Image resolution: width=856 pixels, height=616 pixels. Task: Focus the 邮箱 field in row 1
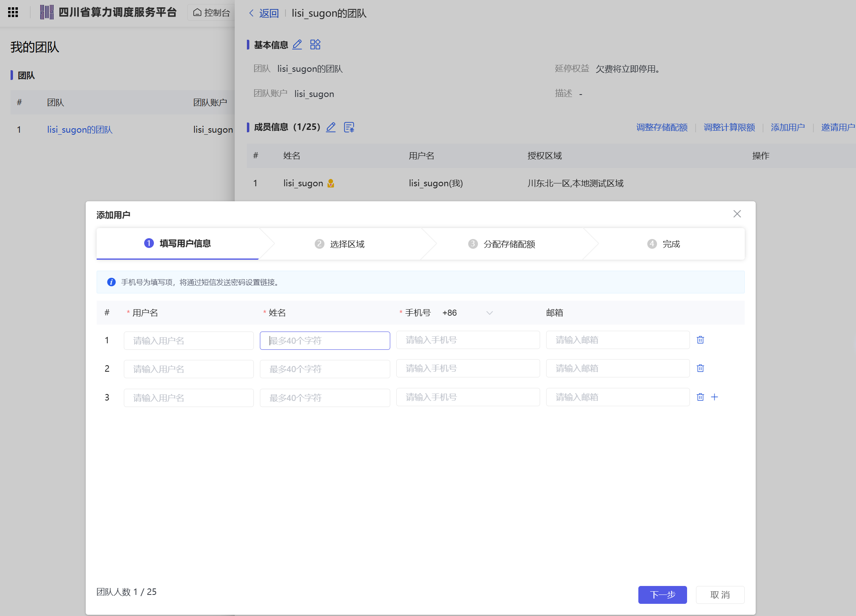618,340
